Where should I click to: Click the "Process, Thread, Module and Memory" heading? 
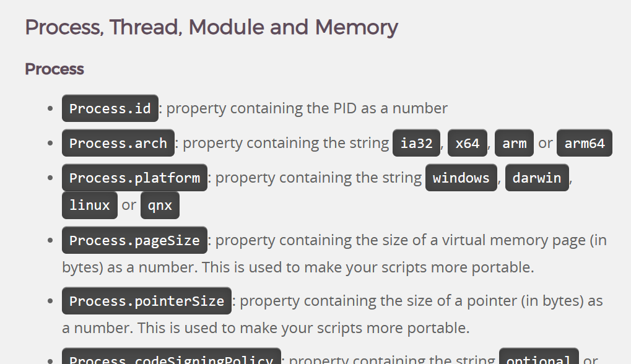(x=211, y=27)
